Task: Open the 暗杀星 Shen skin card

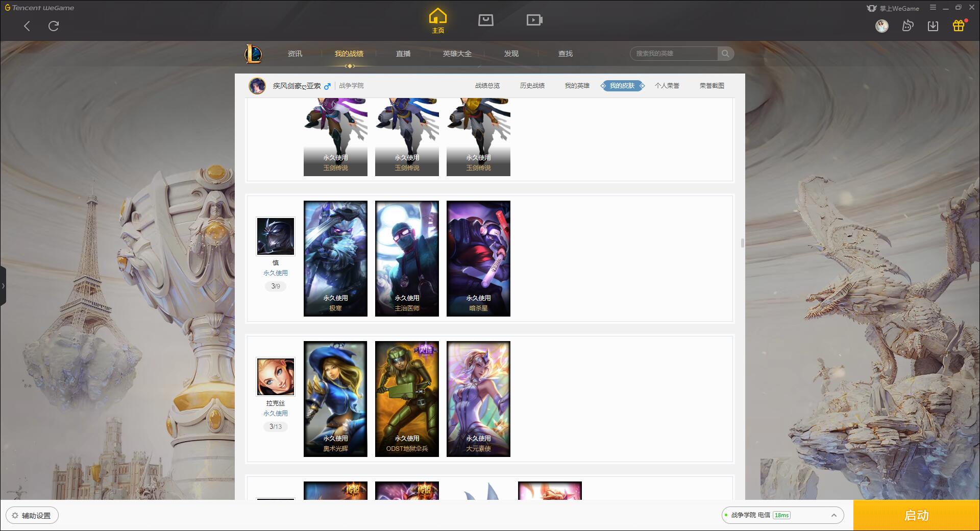Action: (x=478, y=258)
